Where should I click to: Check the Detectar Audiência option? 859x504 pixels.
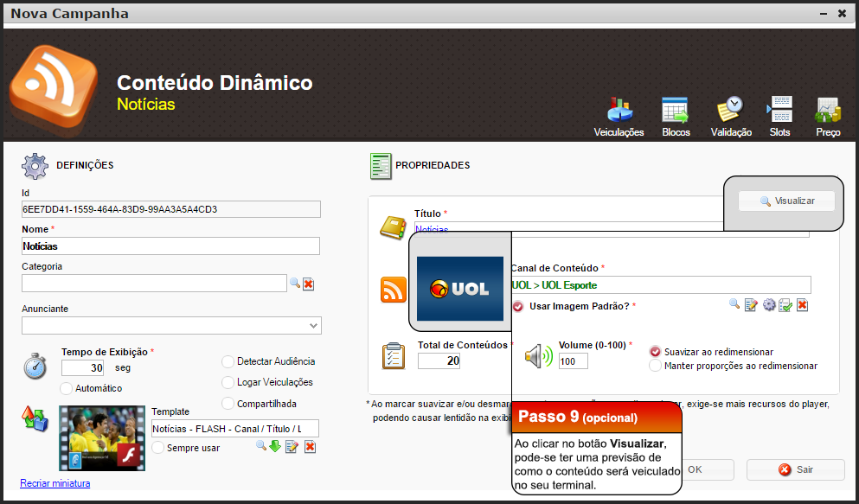click(x=228, y=361)
